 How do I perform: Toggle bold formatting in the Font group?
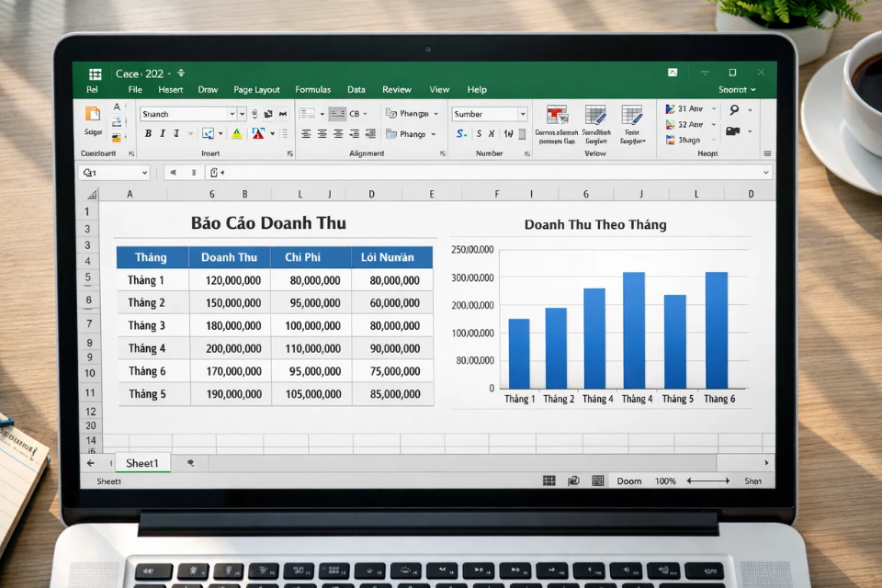(149, 133)
